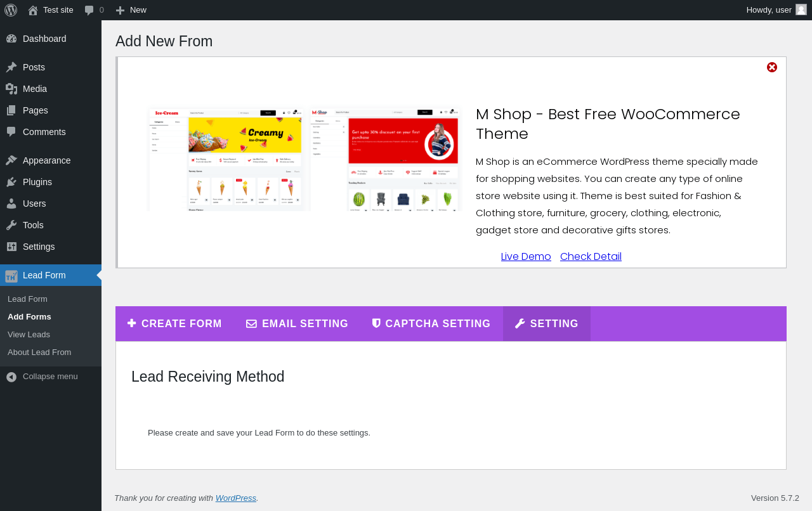The image size is (812, 511).
Task: Click the Add New From page title
Action: (164, 41)
